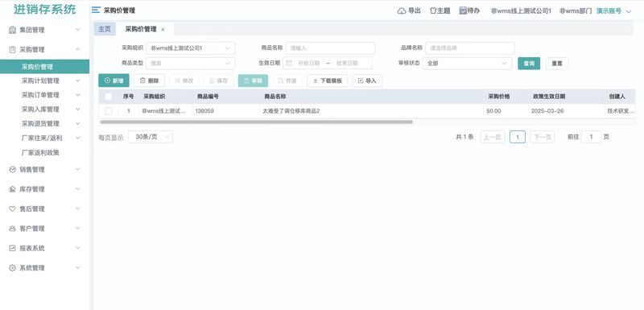The image size is (644, 310).
Task: Open the 系统管理 menu item
Action: [45, 268]
